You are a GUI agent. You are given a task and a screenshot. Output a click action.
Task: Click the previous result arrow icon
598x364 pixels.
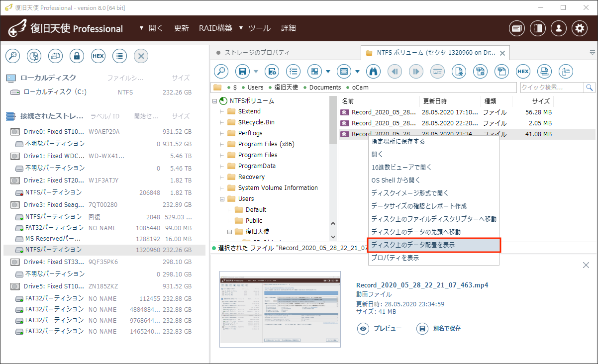point(395,71)
